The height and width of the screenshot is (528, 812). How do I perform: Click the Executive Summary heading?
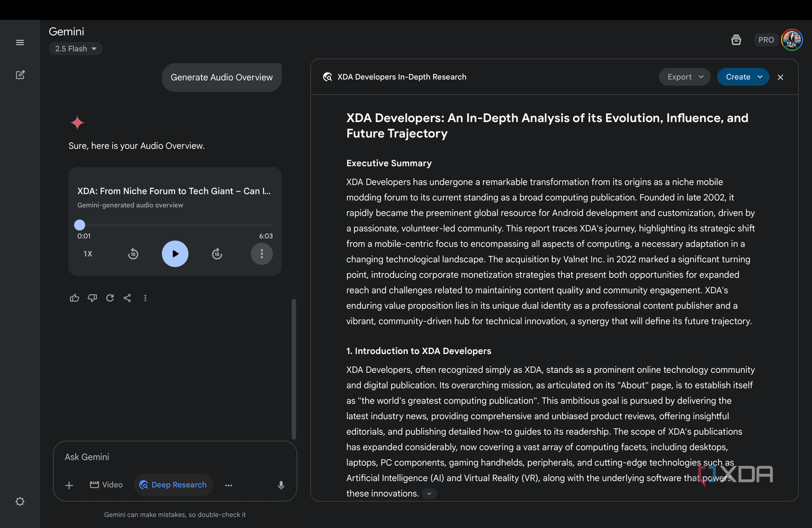click(x=389, y=163)
